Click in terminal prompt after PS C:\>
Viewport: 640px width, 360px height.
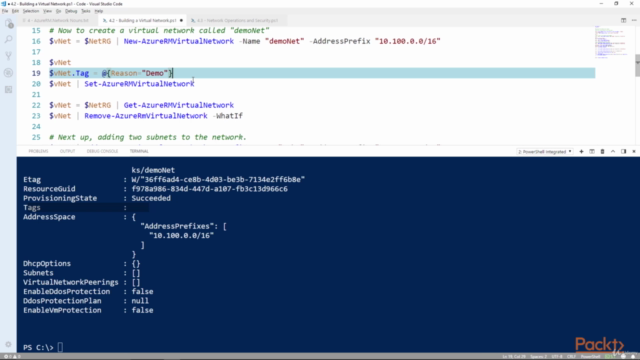point(60,347)
